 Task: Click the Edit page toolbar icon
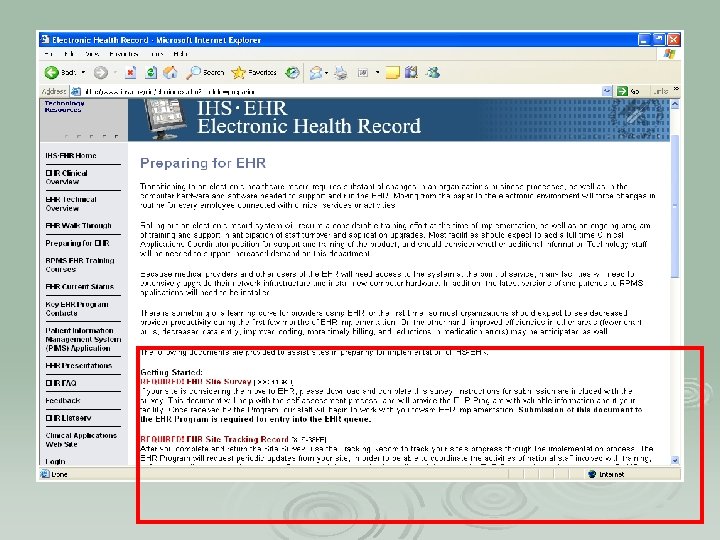click(x=363, y=73)
